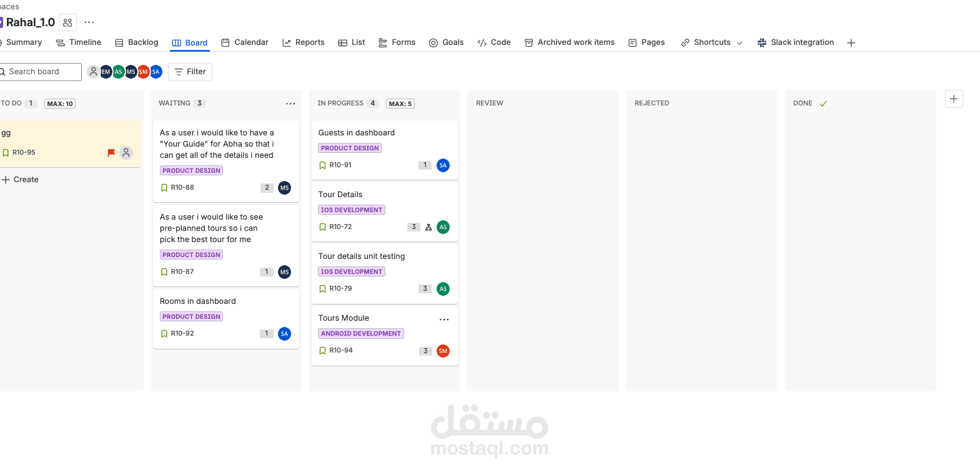
Task: Open the WAITING column options menu
Action: coord(290,104)
